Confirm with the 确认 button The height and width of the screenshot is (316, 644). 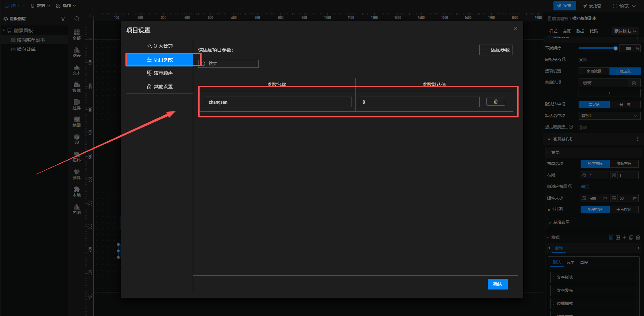coord(497,284)
